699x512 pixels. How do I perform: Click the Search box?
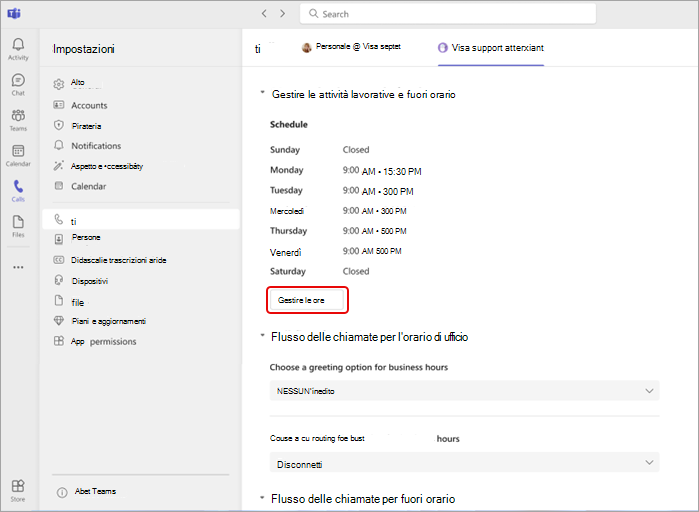coord(448,14)
